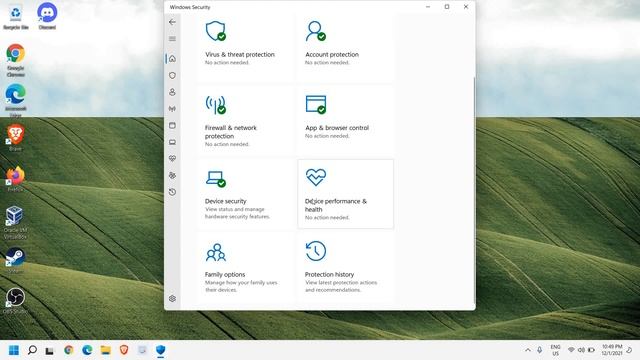Open Steam desktop shortcut
640x360 pixels.
coord(16,260)
